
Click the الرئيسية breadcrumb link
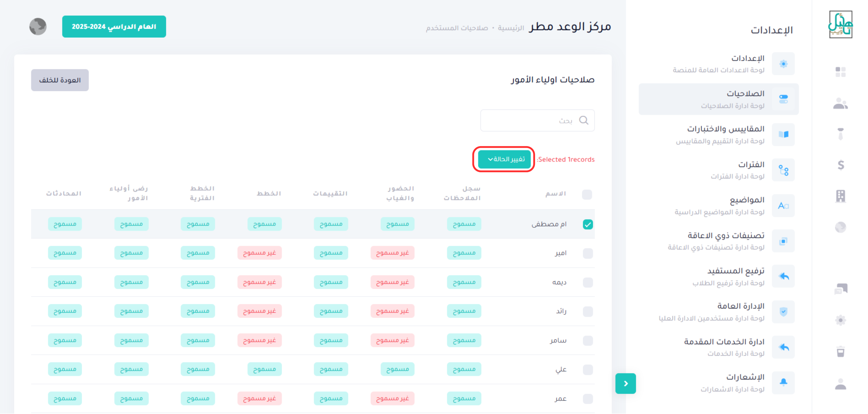tap(511, 28)
